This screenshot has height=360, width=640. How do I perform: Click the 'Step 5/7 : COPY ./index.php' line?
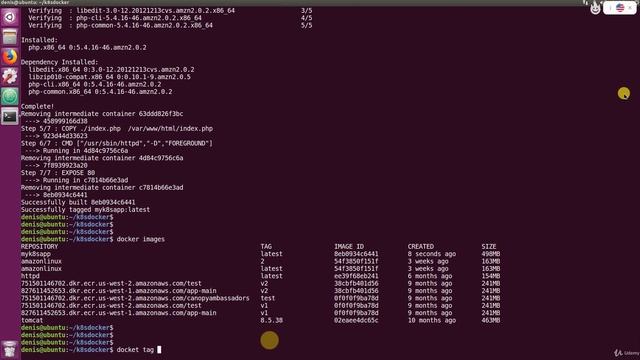coord(117,129)
